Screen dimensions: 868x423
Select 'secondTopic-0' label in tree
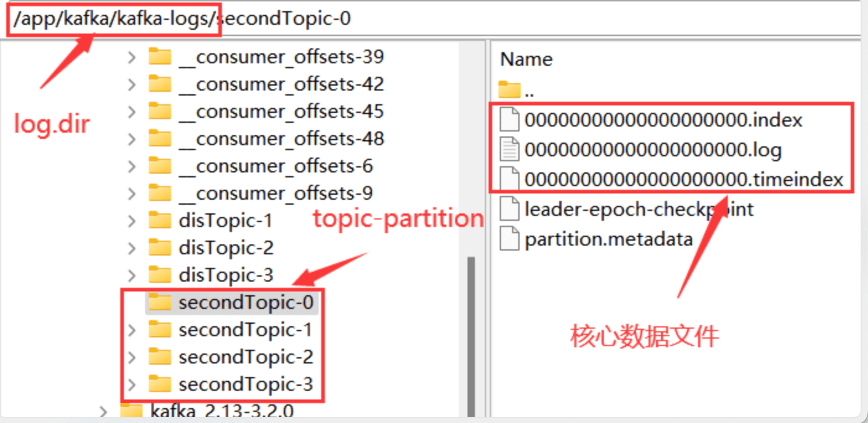pyautogui.click(x=246, y=303)
